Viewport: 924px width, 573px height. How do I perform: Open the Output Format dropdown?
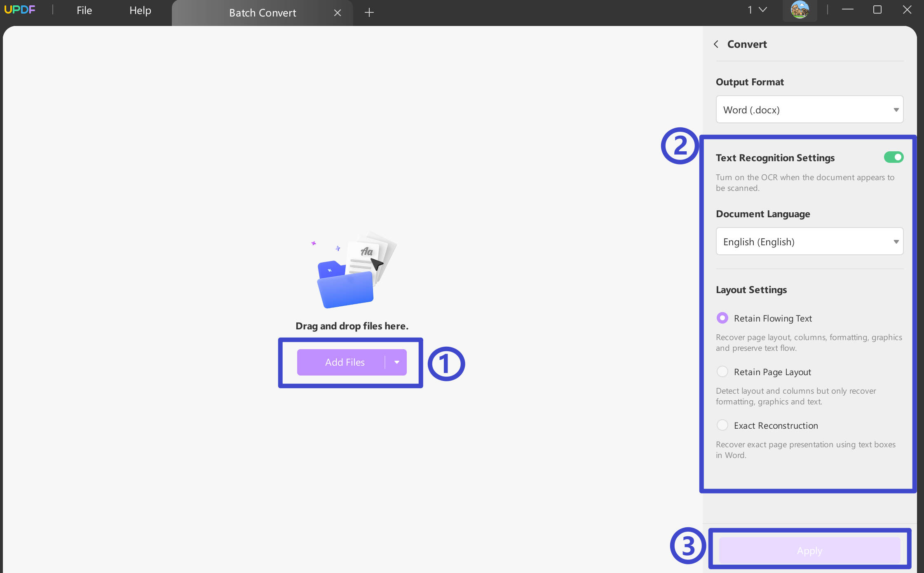click(x=809, y=110)
